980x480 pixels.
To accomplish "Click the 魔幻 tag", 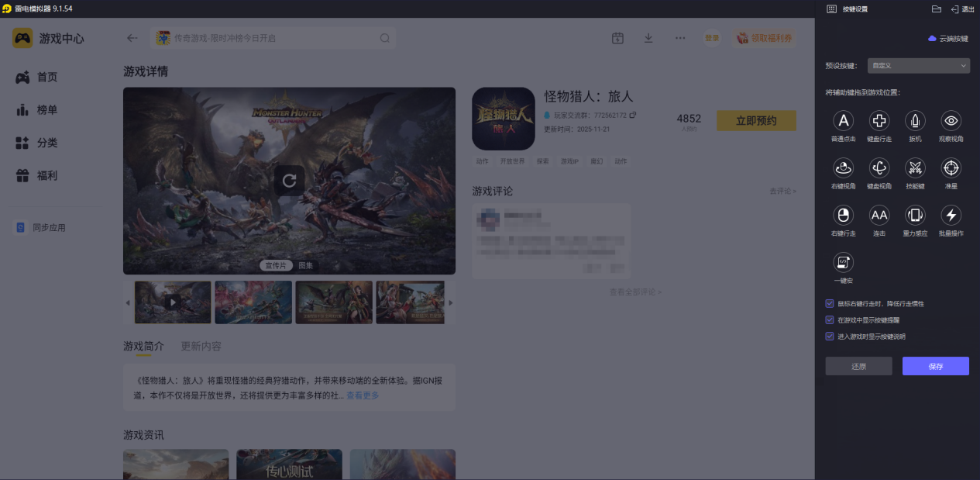I will [x=597, y=161].
